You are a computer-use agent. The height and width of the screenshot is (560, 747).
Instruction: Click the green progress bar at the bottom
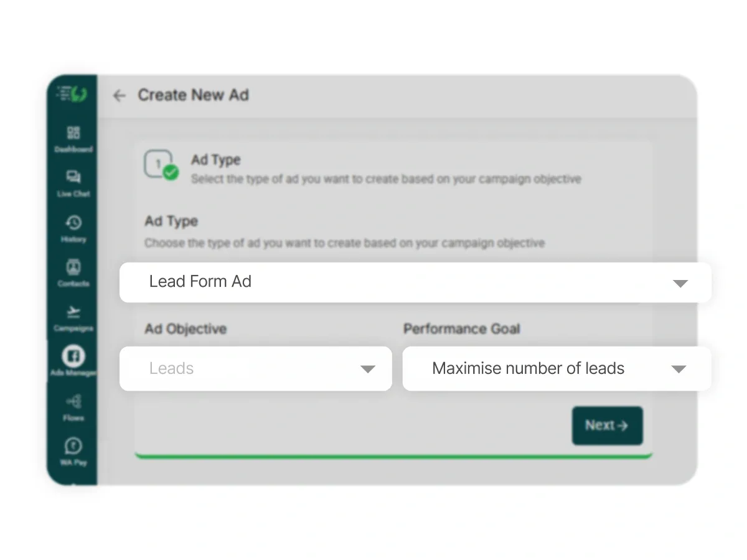click(x=392, y=455)
